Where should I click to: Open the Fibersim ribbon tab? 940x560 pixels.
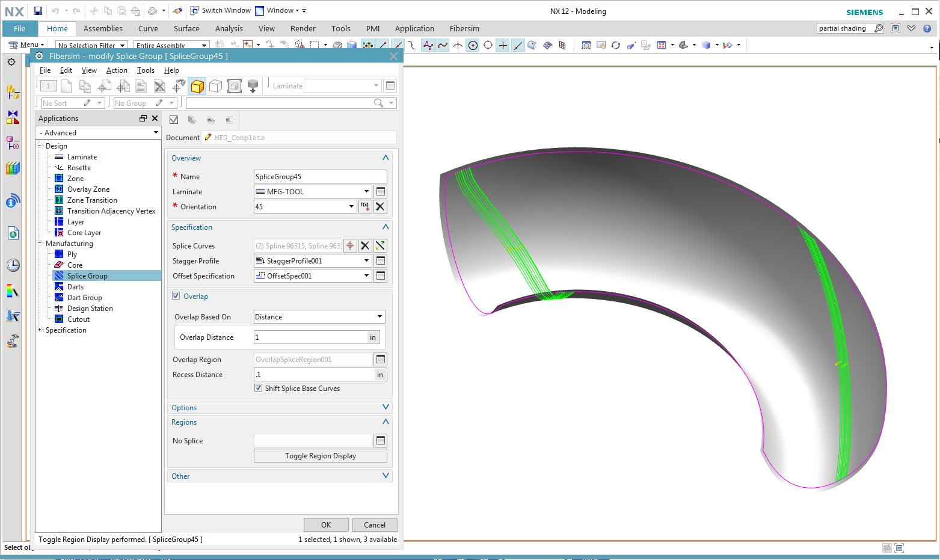click(x=464, y=28)
